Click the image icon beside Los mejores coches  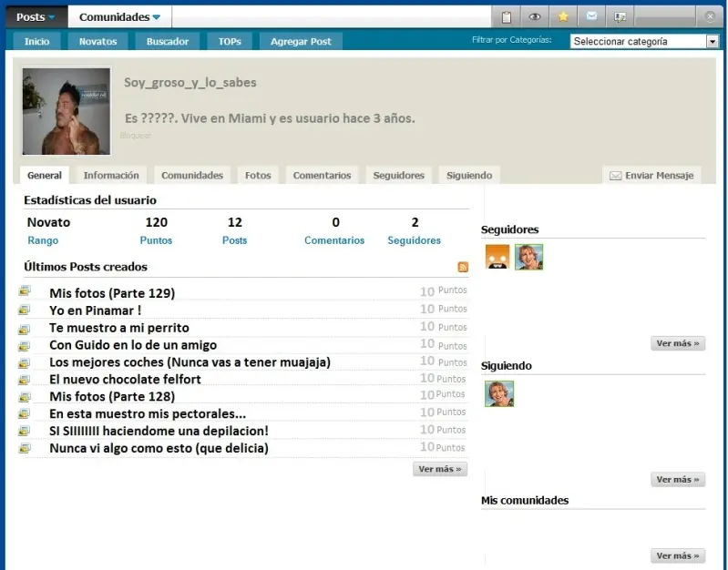[x=24, y=363]
